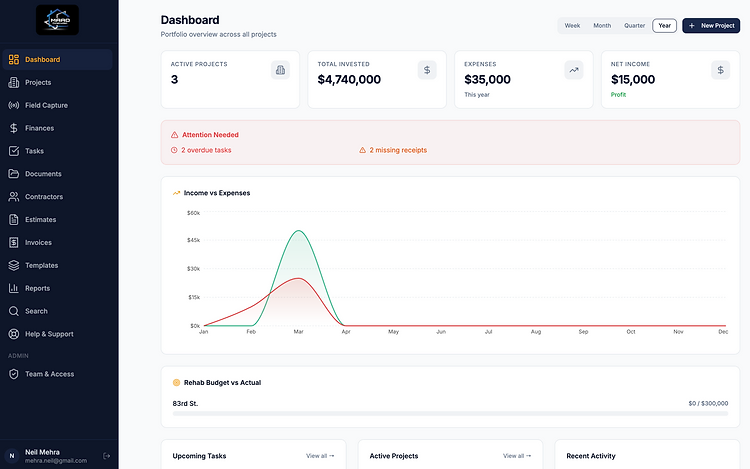Click the Help & Support lifebuoy icon
This screenshot has width=750, height=469.
13,334
